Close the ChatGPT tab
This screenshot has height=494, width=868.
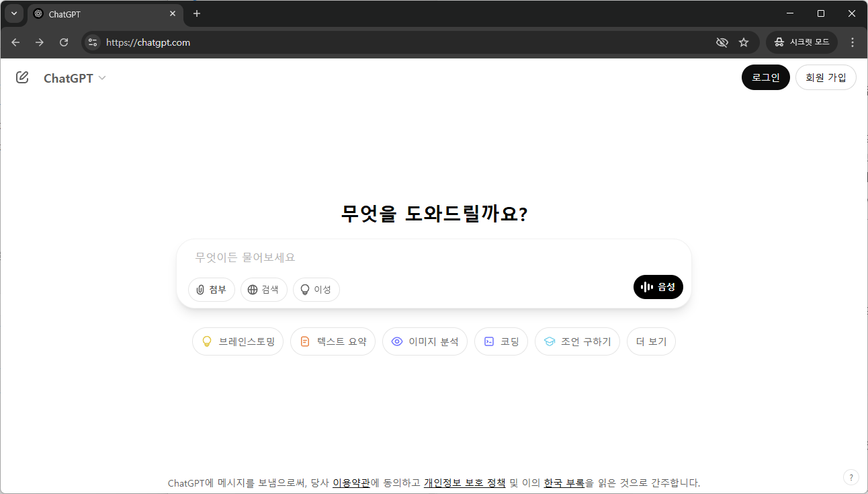[173, 13]
